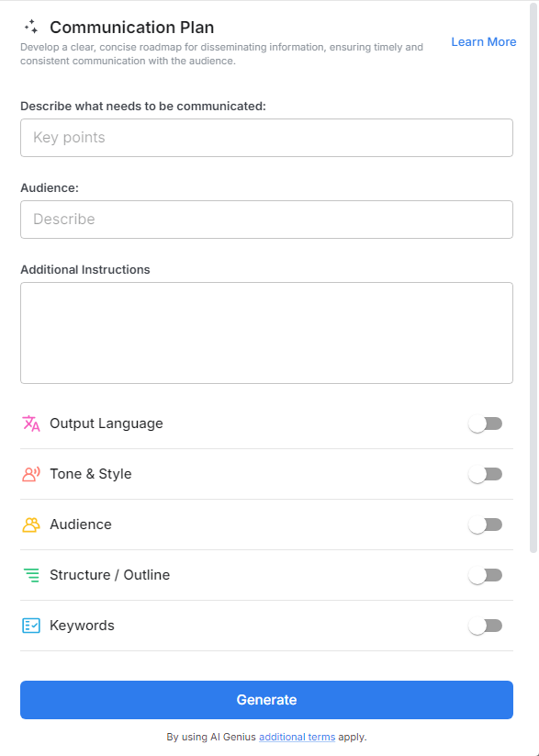Click the Audience people icon
539x756 pixels.
click(29, 525)
